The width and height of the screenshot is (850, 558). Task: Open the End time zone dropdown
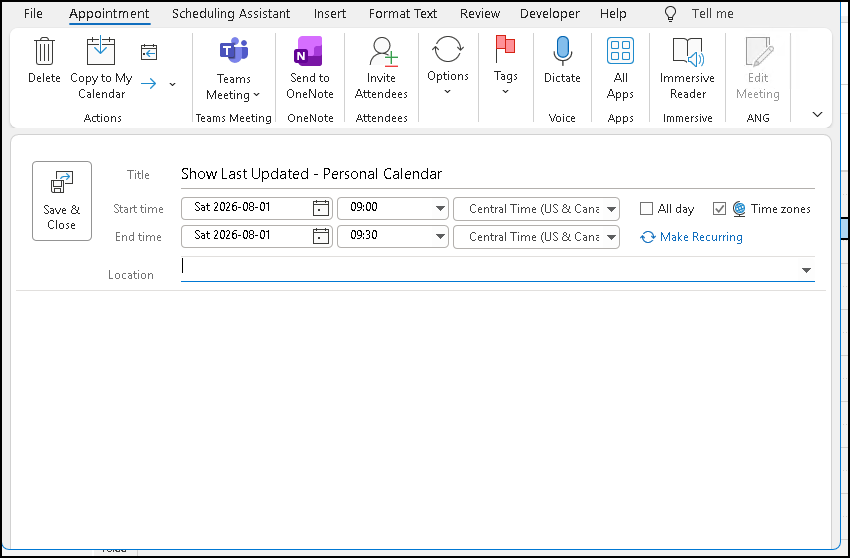(x=611, y=237)
